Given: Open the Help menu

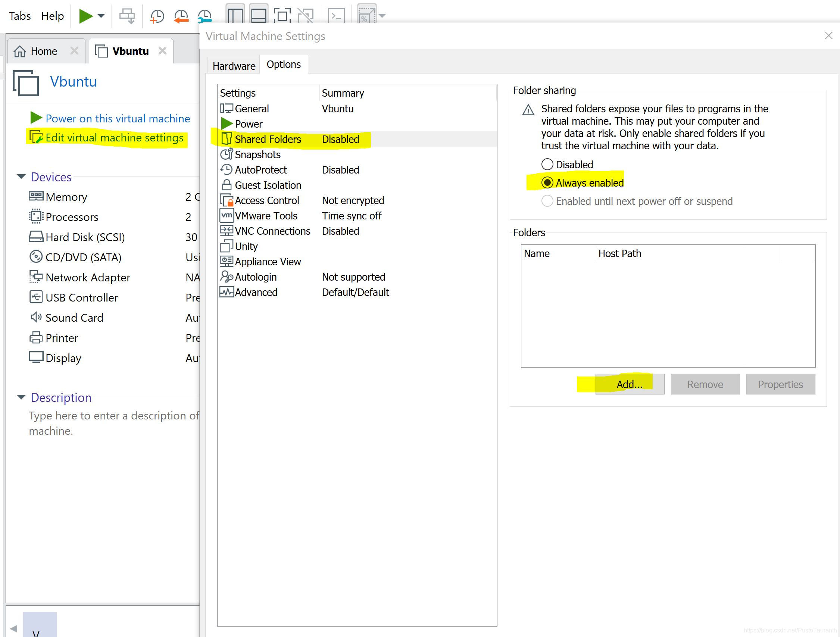Looking at the screenshot, I should point(52,16).
